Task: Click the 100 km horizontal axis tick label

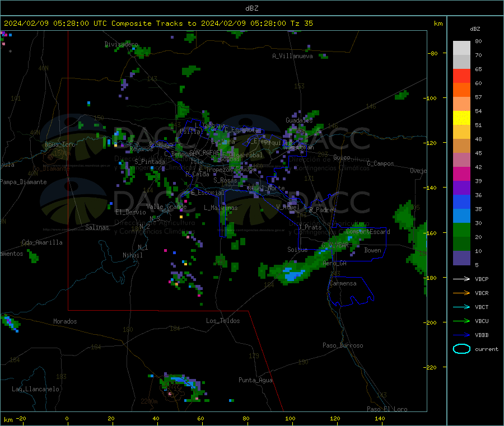Action: pos(290,418)
